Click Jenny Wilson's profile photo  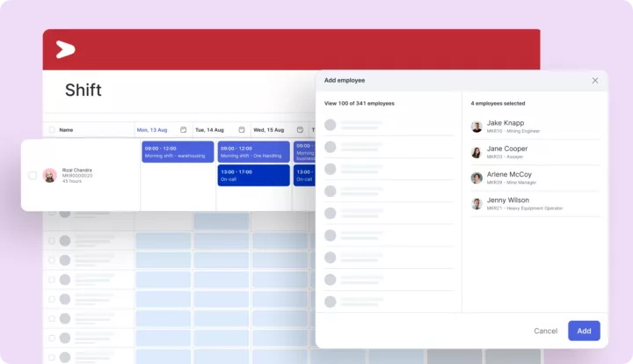tap(477, 204)
